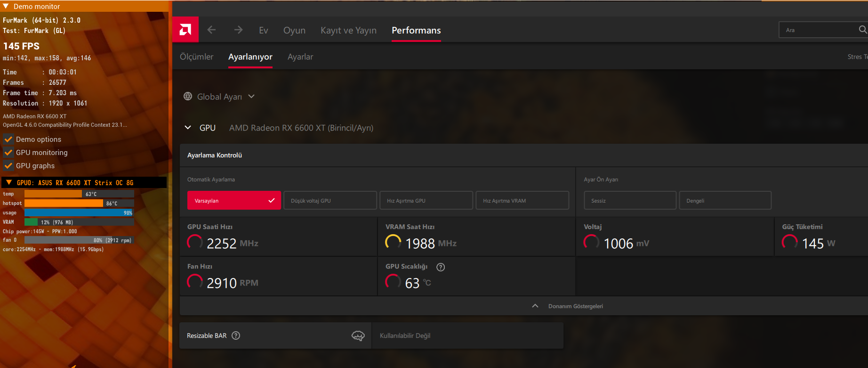Click the search magnifier icon
Screen dimensions: 868x368
(863, 30)
